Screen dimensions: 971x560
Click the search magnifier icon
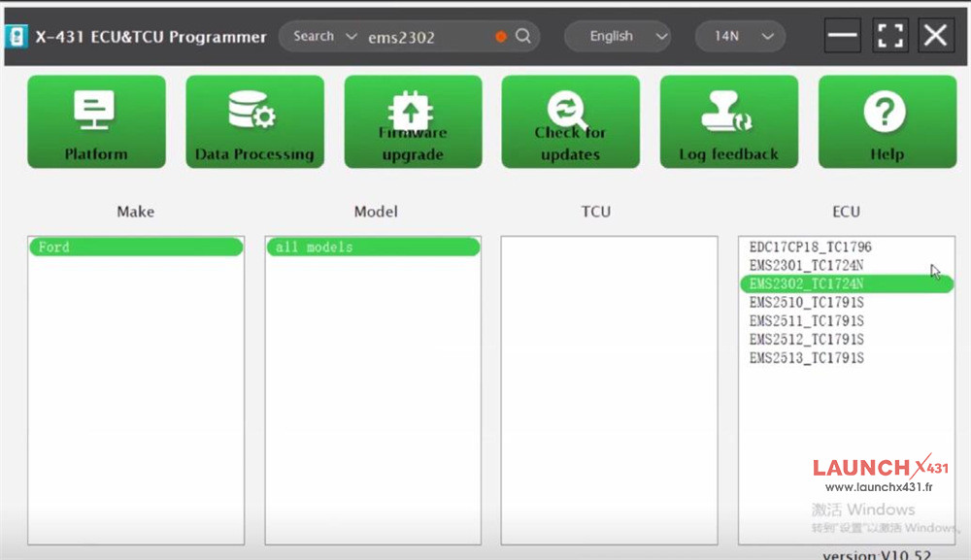point(523,36)
